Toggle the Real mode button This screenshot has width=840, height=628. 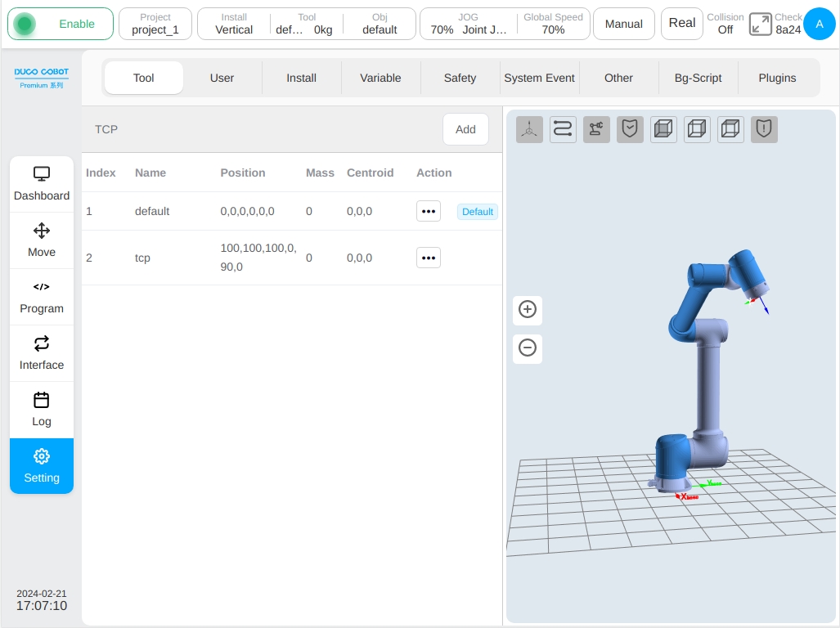coord(682,24)
